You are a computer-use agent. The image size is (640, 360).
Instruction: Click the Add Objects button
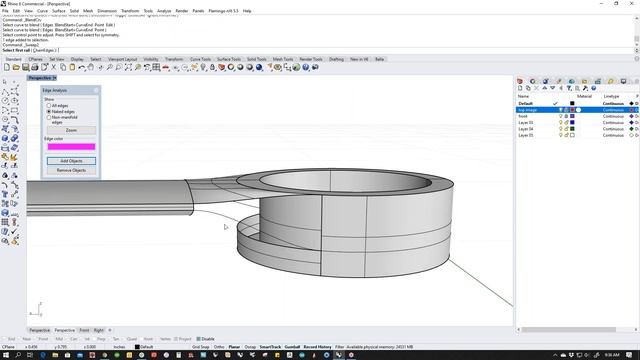[71, 161]
